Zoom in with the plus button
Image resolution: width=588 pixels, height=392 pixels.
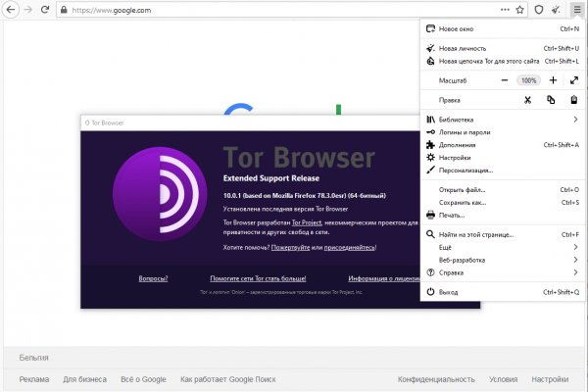point(553,79)
